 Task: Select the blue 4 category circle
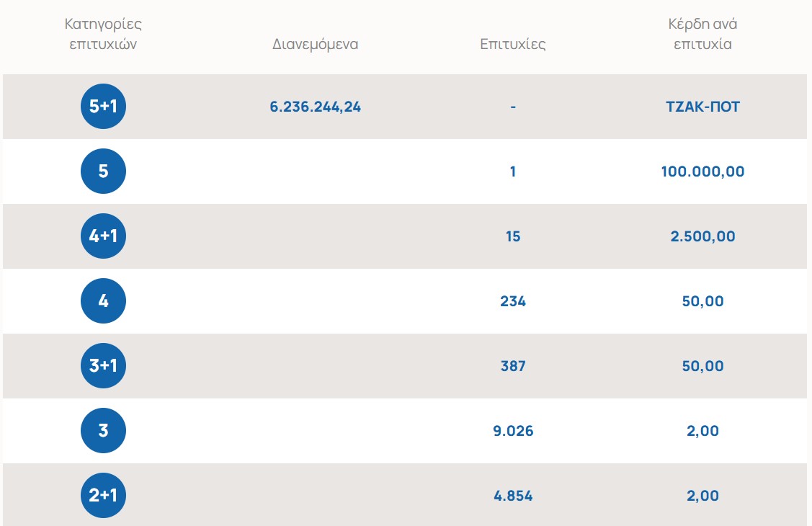[x=103, y=300]
